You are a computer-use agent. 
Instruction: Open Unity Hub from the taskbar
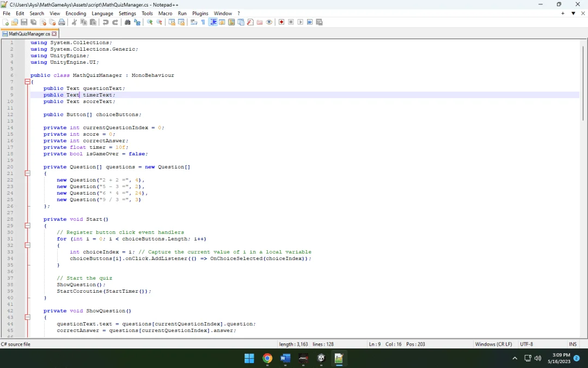pos(321,358)
